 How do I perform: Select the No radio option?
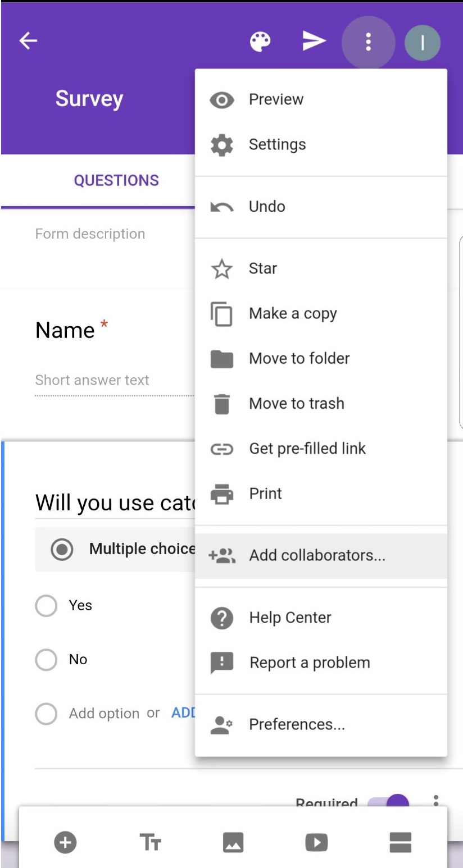coord(46,660)
